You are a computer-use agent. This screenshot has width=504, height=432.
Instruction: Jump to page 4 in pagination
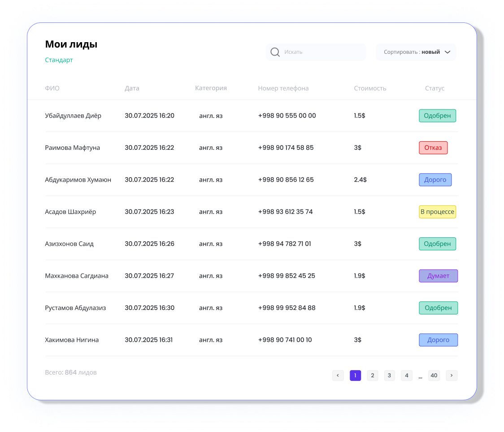click(406, 375)
